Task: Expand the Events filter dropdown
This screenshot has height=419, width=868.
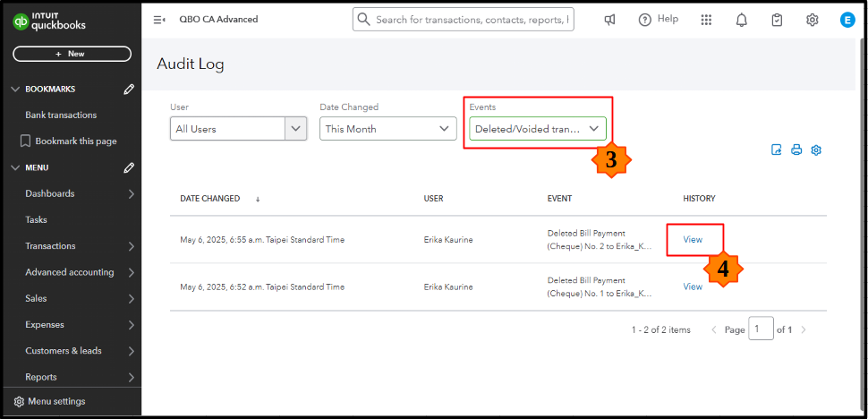Action: pos(537,129)
